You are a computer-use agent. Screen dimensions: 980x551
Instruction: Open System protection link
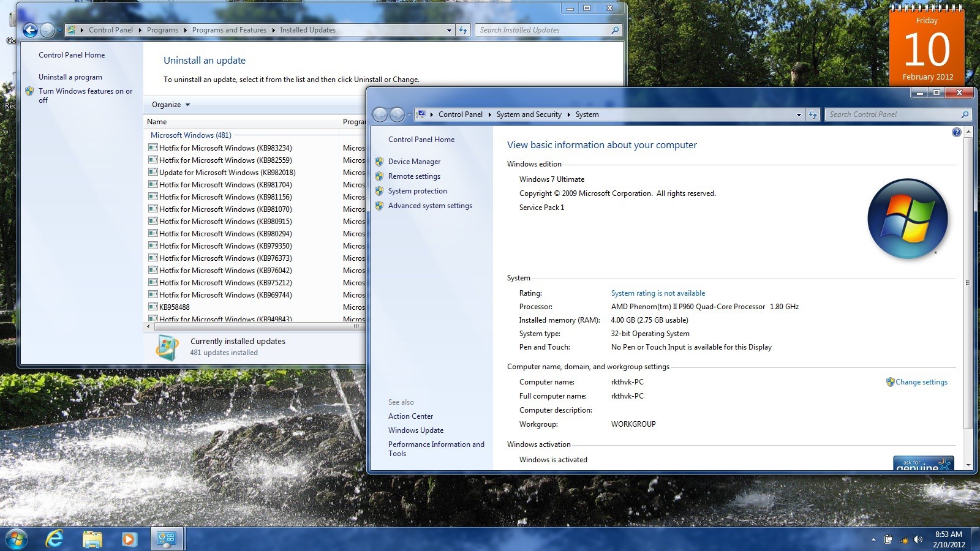click(417, 191)
